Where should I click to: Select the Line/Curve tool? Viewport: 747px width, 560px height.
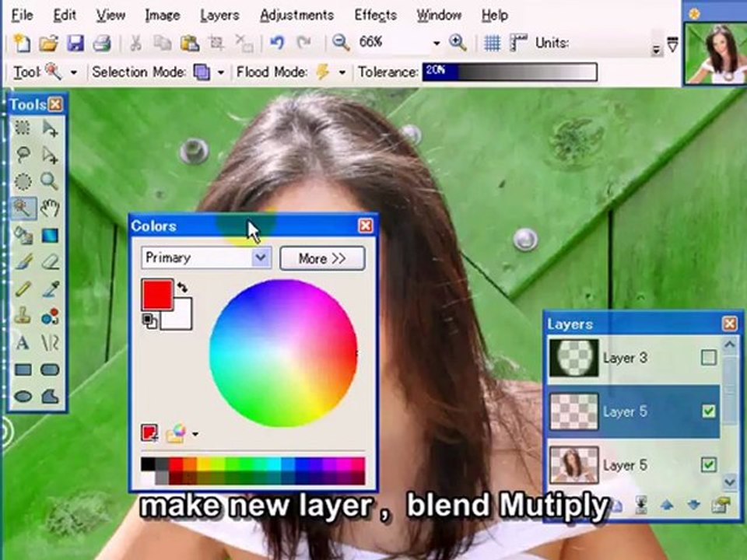50,342
